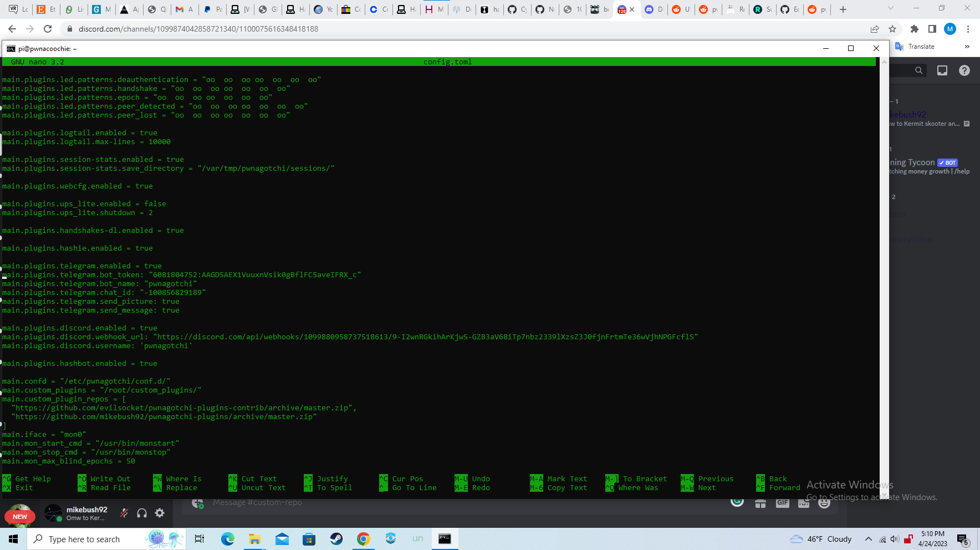Open the GIF picker

(x=782, y=502)
